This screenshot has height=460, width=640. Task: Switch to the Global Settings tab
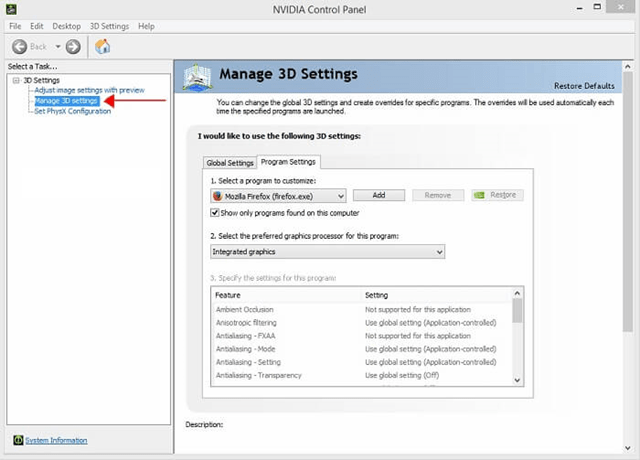(x=229, y=162)
